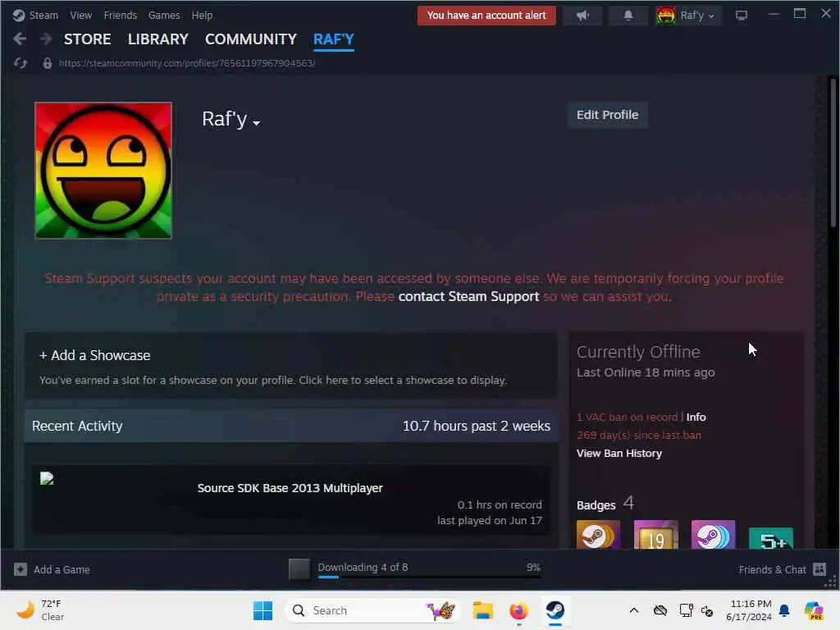Follow the contact Steam Support link
Image resolution: width=840 pixels, height=630 pixels.
[x=468, y=296]
